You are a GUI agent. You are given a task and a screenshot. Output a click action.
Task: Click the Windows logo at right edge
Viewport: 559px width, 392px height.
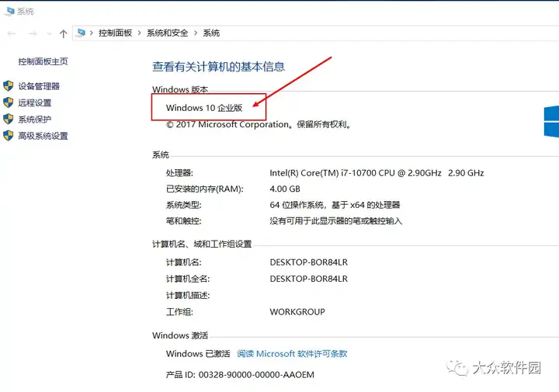pyautogui.click(x=551, y=121)
